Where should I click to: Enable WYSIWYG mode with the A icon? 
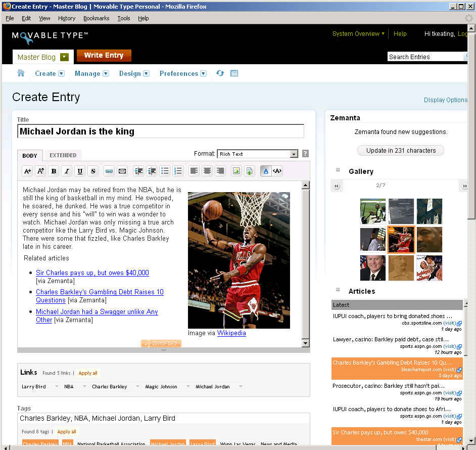pyautogui.click(x=266, y=171)
